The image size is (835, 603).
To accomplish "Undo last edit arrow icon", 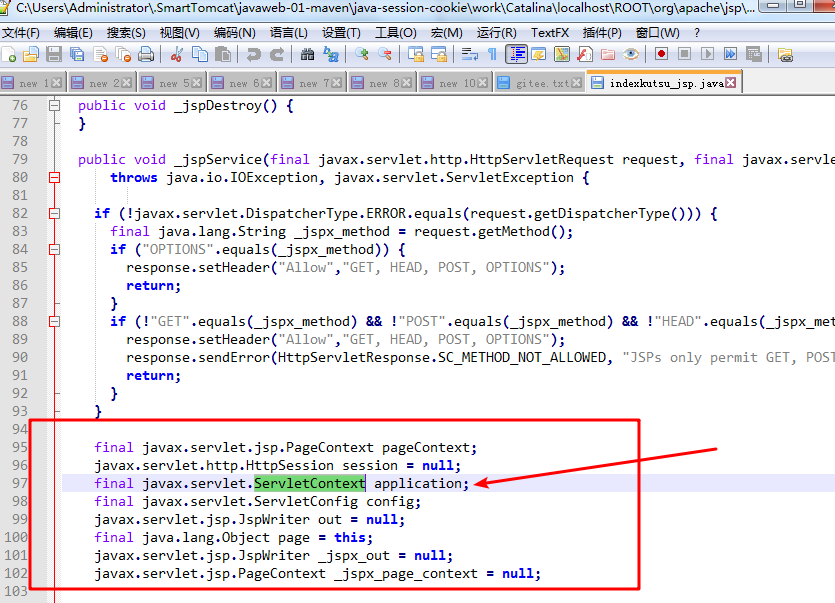I will click(x=253, y=54).
